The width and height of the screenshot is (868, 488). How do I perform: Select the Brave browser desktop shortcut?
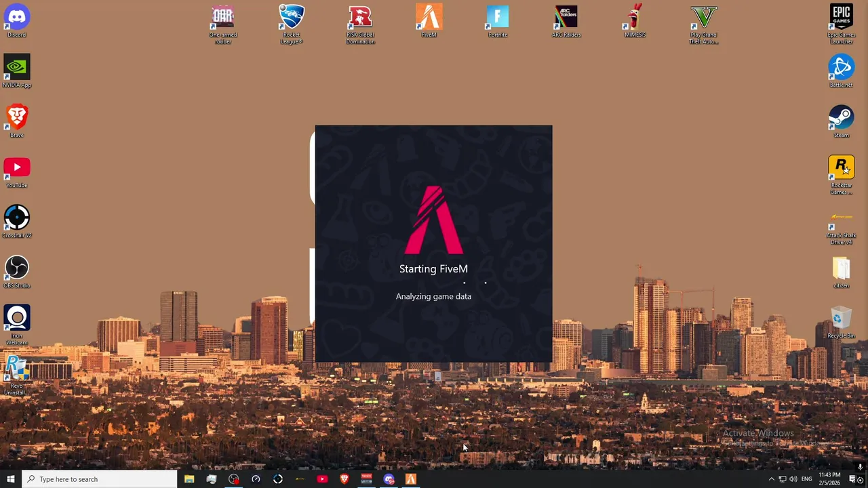coord(17,121)
